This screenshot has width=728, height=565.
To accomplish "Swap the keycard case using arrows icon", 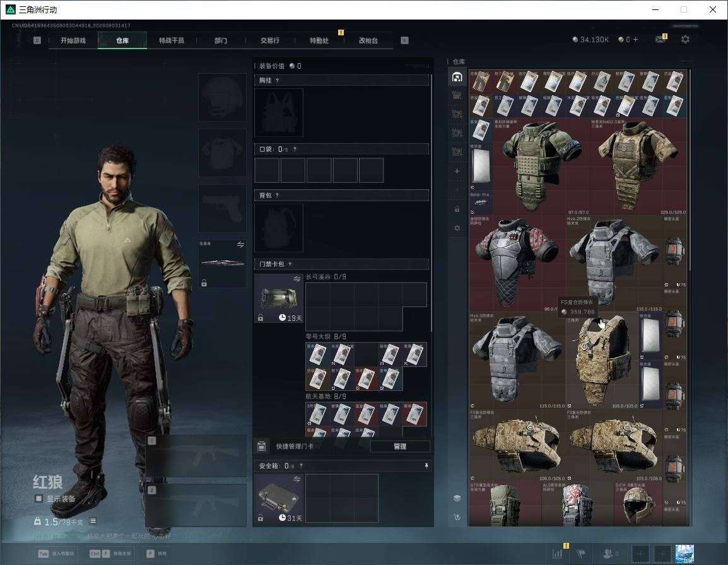I will point(296,279).
